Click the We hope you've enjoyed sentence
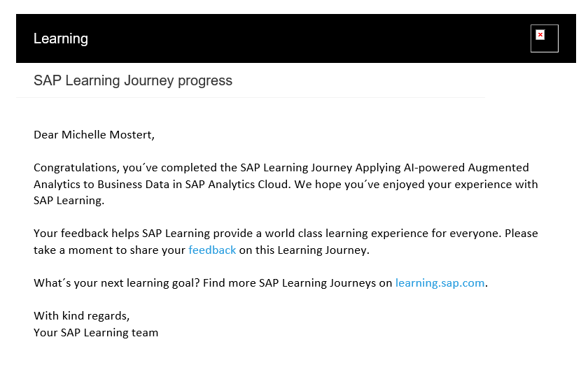This screenshot has height=365, width=588. tap(416, 185)
